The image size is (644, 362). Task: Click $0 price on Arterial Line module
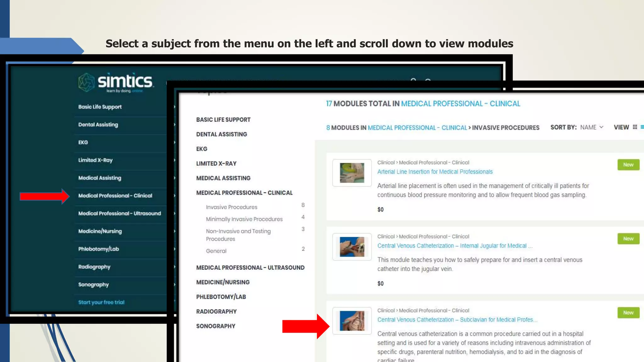pyautogui.click(x=380, y=210)
